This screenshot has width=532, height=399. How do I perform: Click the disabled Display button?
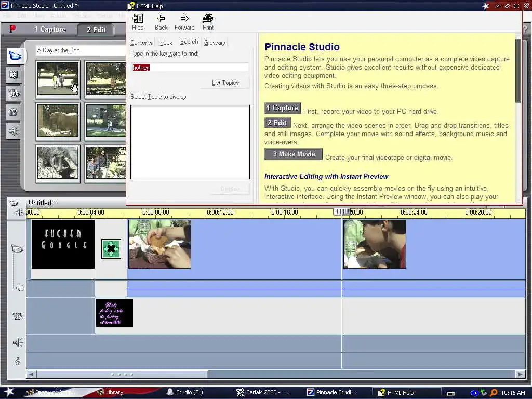[230, 189]
